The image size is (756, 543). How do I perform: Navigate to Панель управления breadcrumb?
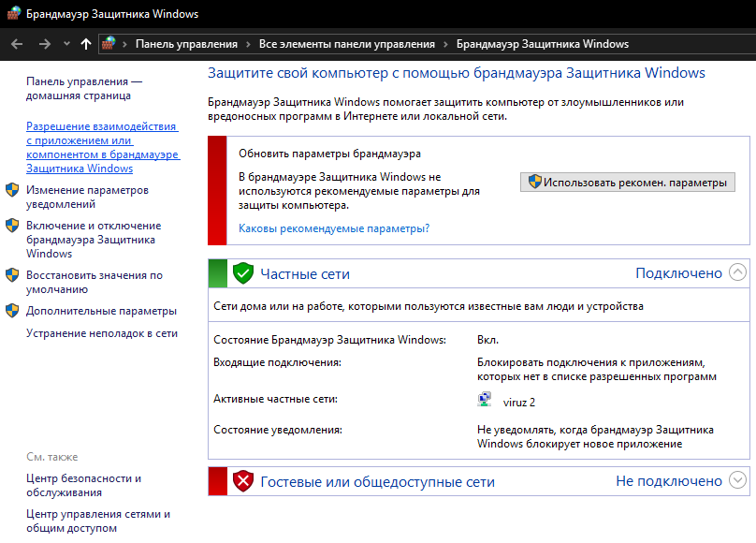186,44
